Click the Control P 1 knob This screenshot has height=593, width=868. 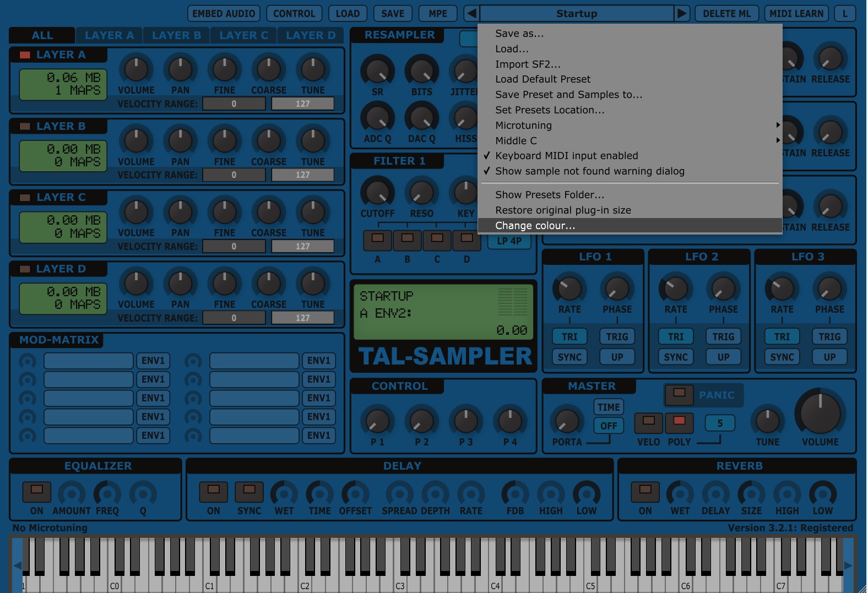coord(377,421)
